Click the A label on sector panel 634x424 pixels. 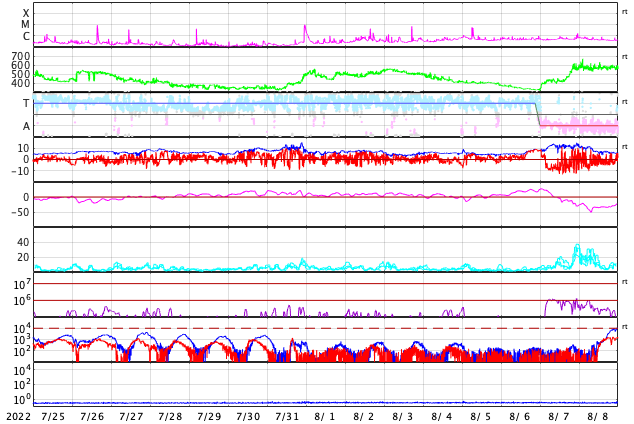(26, 126)
